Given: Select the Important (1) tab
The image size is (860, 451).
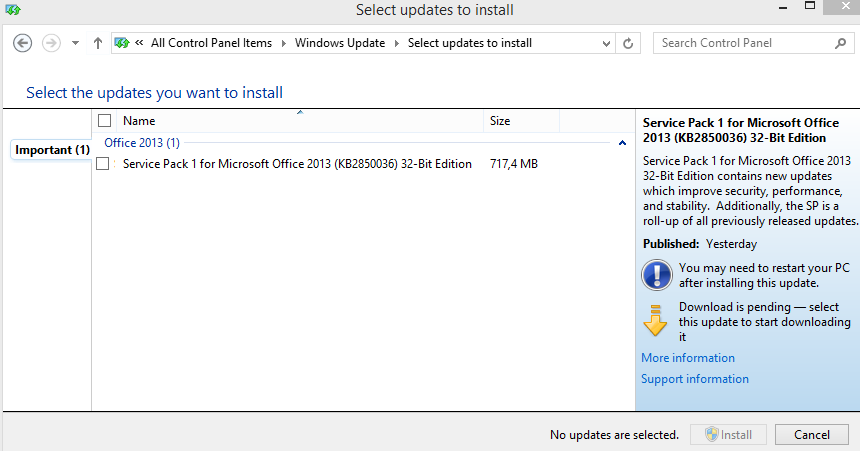Looking at the screenshot, I should [x=52, y=150].
